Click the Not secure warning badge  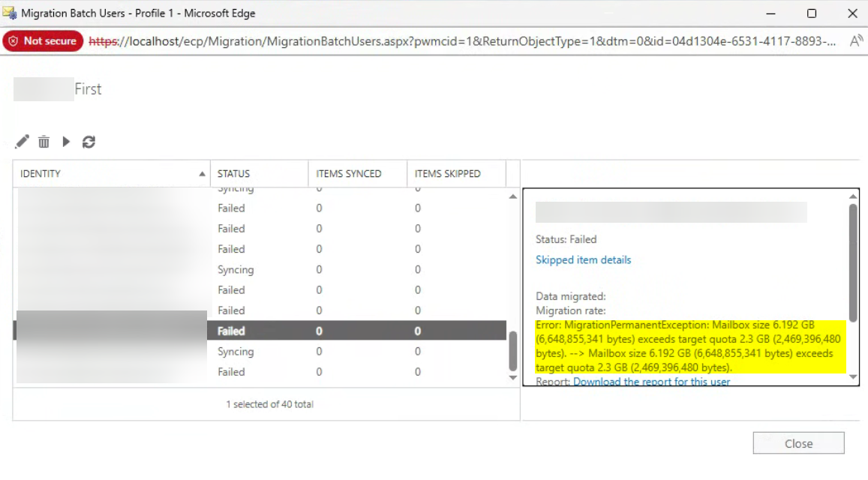click(x=43, y=41)
